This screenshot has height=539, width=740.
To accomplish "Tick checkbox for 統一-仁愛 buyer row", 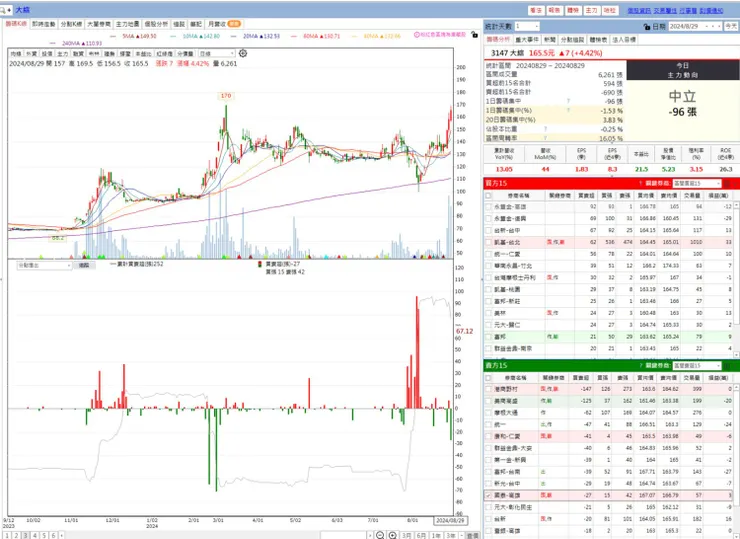I will (488, 254).
